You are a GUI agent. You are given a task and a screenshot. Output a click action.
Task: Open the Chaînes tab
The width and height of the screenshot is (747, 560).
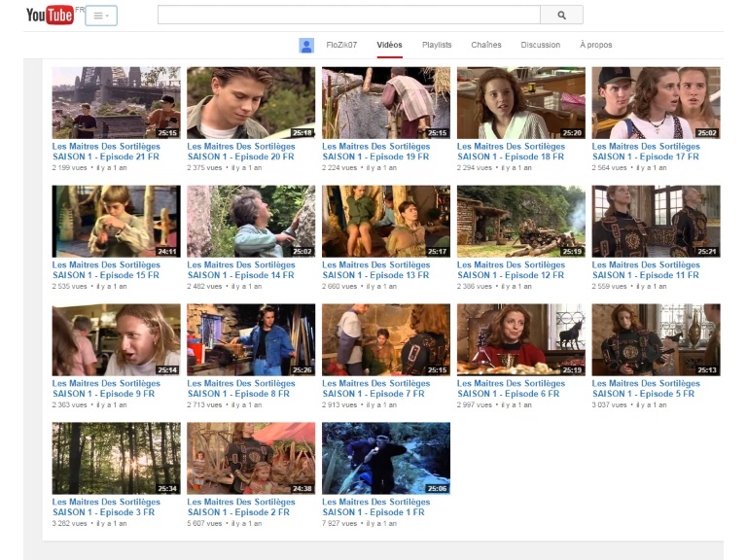[486, 45]
